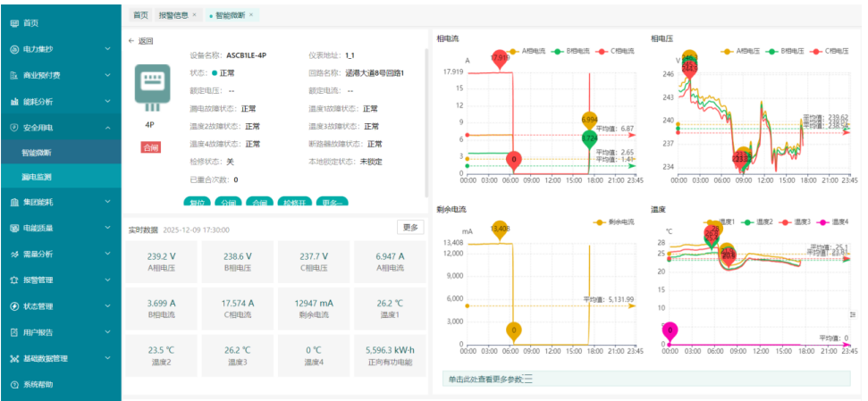Click the 电能质量 sidebar icon

pos(13,228)
